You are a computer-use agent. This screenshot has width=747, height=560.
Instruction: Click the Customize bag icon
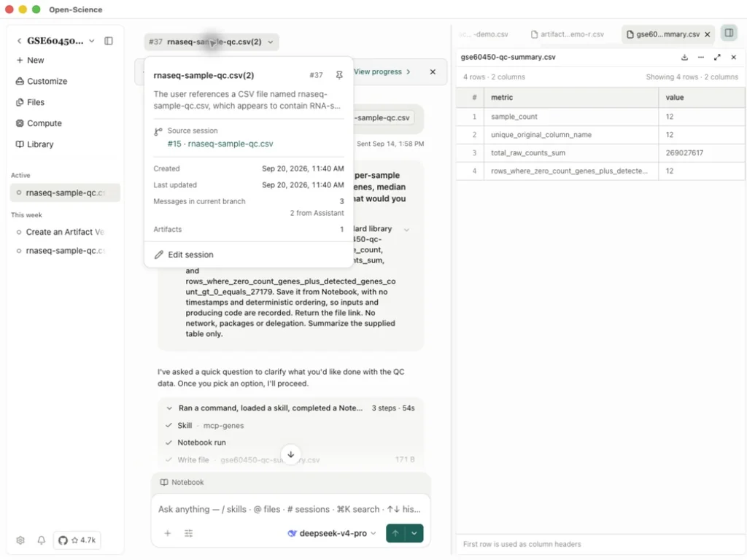(x=20, y=81)
